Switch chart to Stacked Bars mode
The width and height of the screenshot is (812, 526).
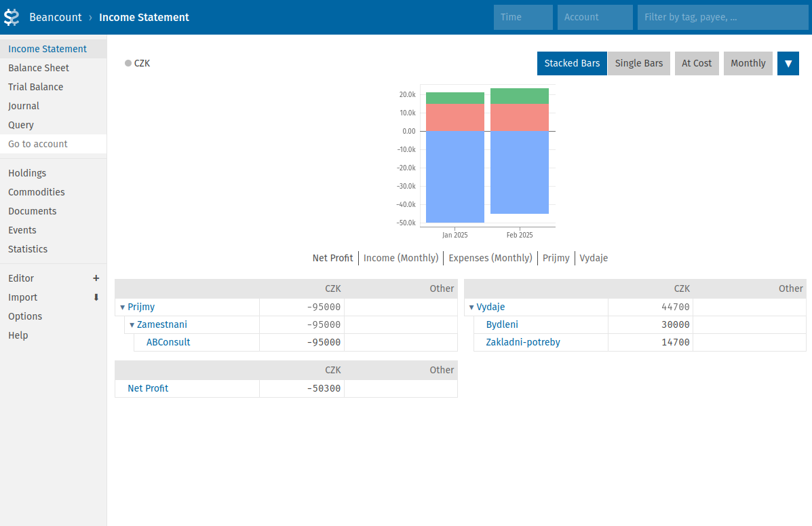tap(572, 63)
